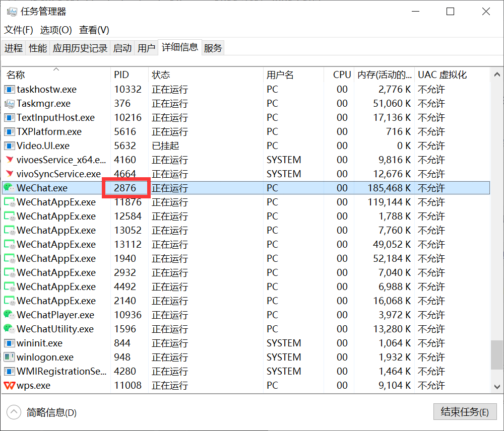This screenshot has width=504, height=431.
Task: Click memory value 51,060 K
Action: click(x=392, y=103)
